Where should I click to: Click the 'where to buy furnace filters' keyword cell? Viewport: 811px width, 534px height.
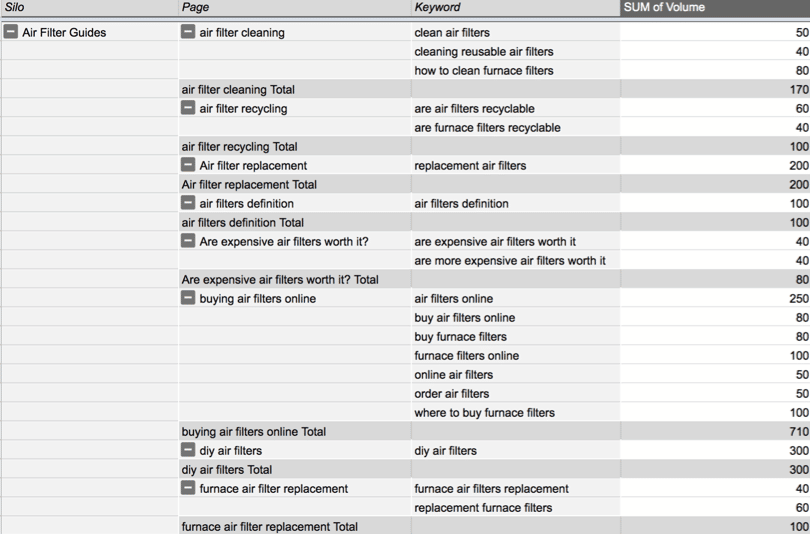click(x=516, y=412)
